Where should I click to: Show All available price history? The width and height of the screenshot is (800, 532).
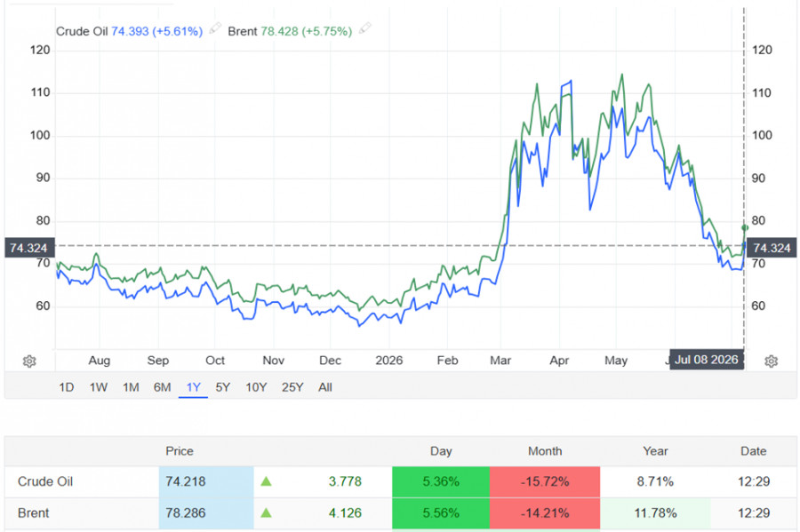(325, 387)
